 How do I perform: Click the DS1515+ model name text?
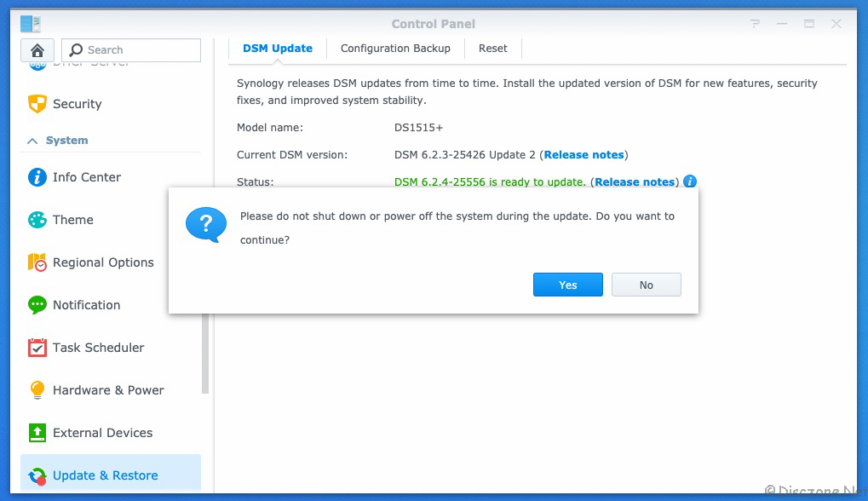click(418, 127)
